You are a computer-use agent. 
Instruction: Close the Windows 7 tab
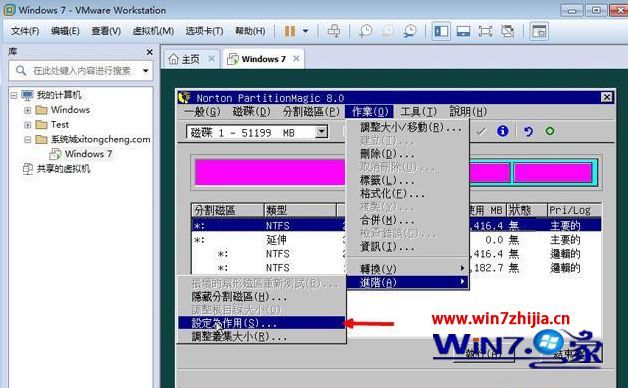click(x=296, y=59)
